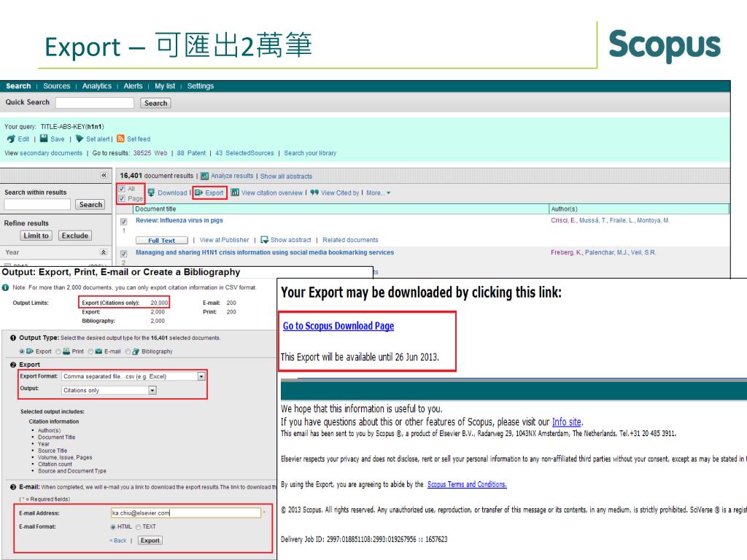Click the View citation overview icon
This screenshot has width=747, height=560.
[235, 192]
